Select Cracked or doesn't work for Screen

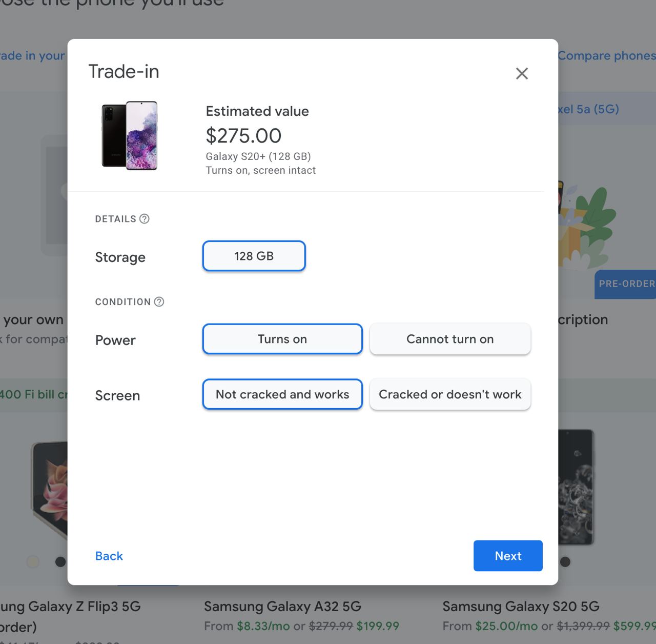pos(450,394)
